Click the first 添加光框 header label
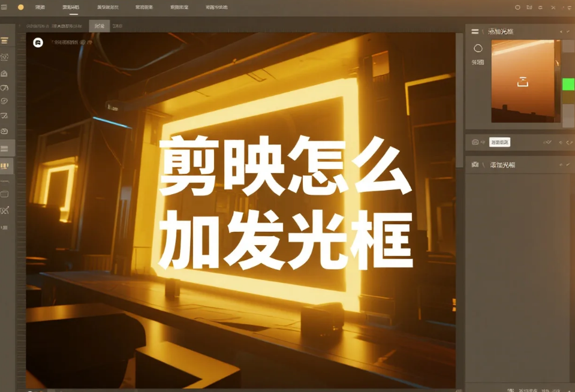575x392 pixels. point(501,32)
